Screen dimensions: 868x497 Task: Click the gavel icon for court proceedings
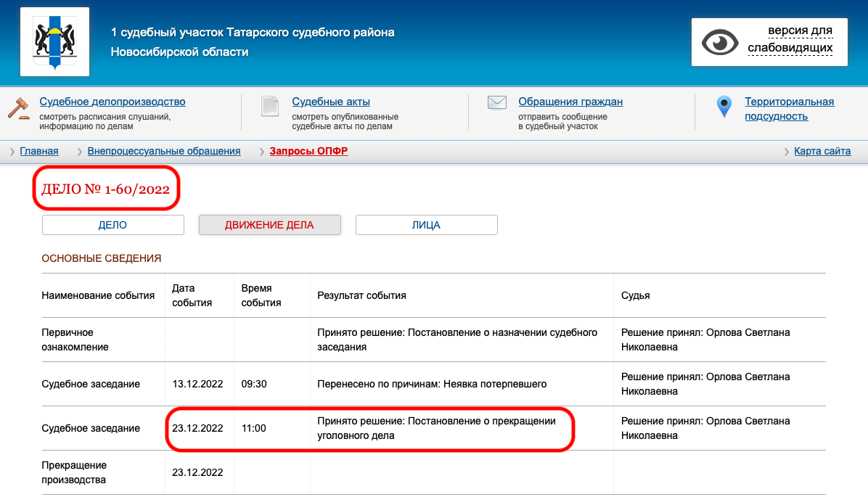[x=18, y=108]
